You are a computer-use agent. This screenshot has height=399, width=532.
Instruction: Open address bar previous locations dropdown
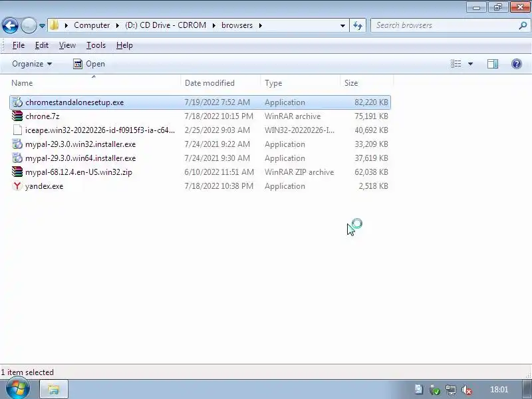tap(342, 26)
